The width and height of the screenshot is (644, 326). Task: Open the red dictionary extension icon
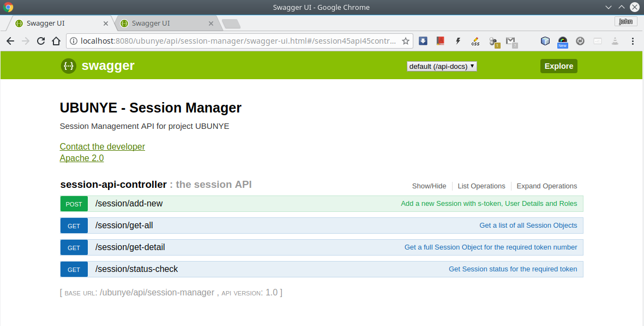tap(441, 41)
